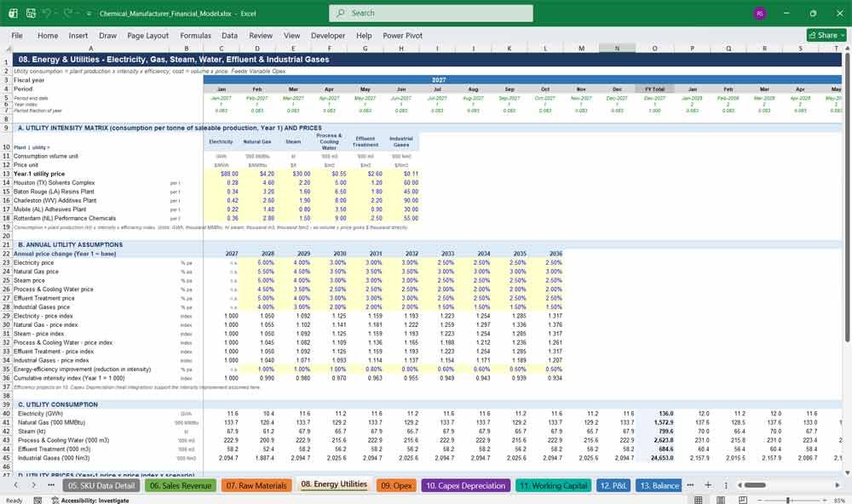The width and height of the screenshot is (852, 504).
Task: Click the Search box in title bar
Action: point(431,13)
